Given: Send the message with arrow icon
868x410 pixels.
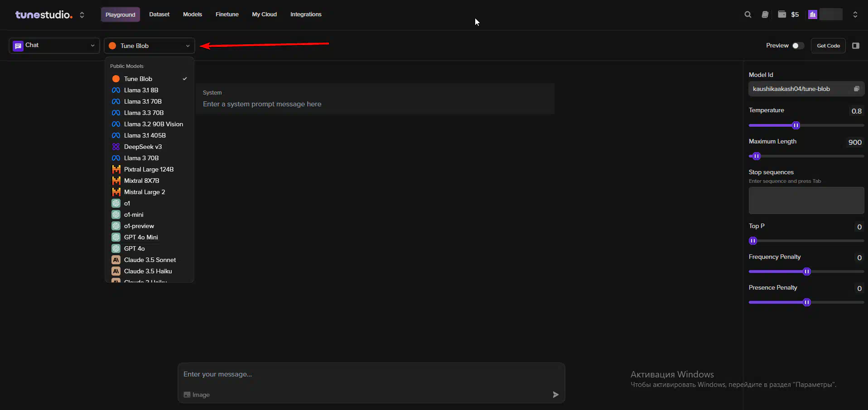Looking at the screenshot, I should (555, 395).
